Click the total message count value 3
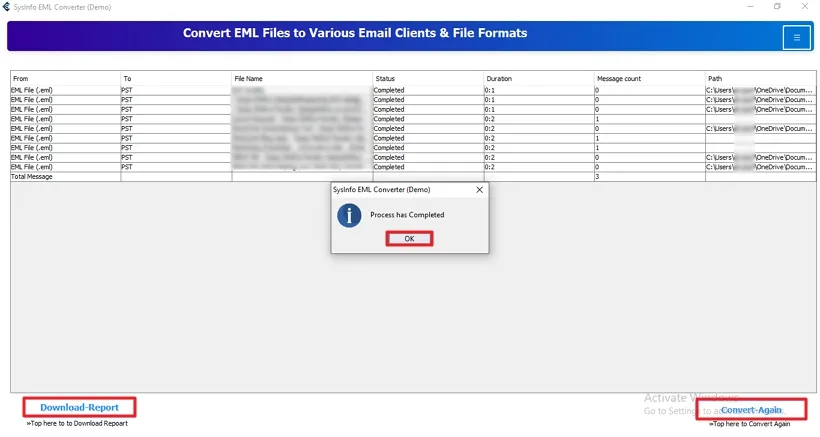This screenshot has width=820, height=437. point(597,177)
